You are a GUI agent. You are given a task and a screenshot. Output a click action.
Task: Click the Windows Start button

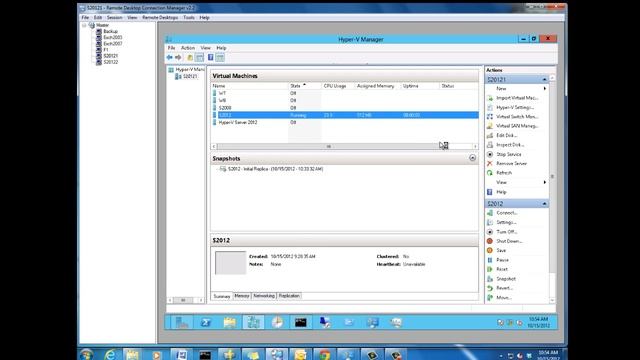tap(86, 355)
